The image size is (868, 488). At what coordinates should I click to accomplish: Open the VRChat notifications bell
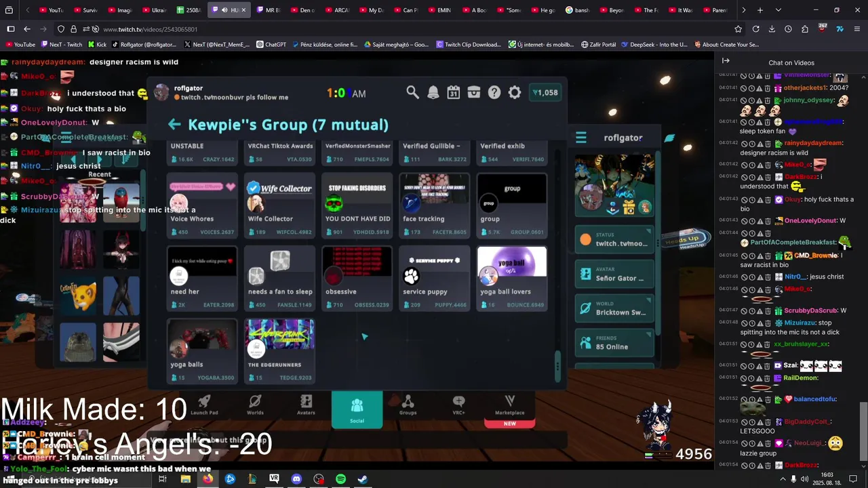(433, 93)
